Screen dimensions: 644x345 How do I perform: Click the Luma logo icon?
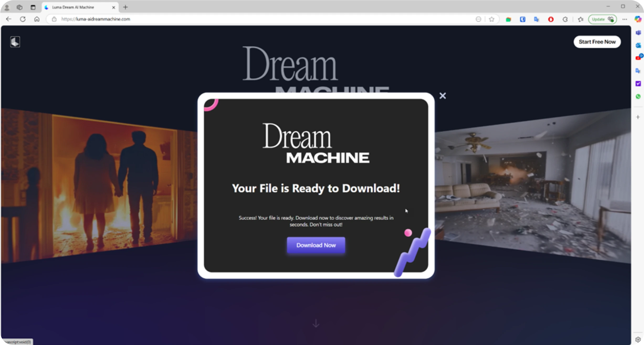15,42
